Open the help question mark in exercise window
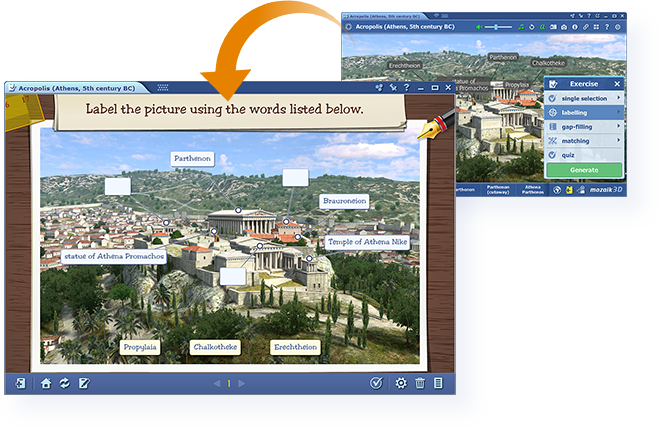Image resolution: width=659 pixels, height=427 pixels. tap(405, 88)
